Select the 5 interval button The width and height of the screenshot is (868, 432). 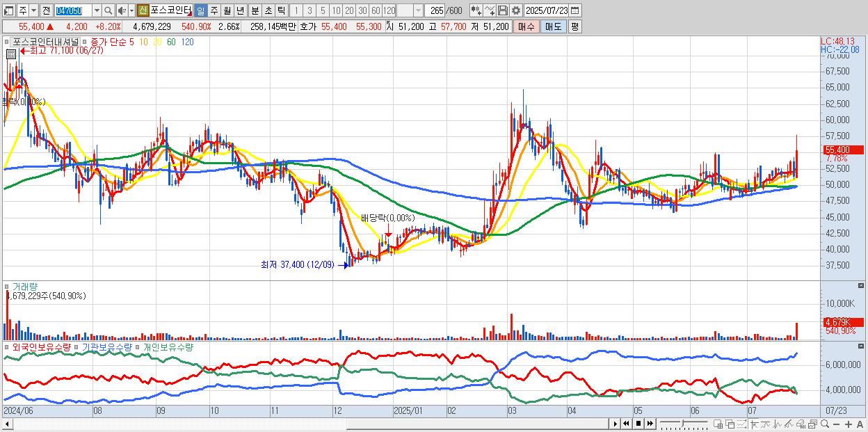click(323, 10)
